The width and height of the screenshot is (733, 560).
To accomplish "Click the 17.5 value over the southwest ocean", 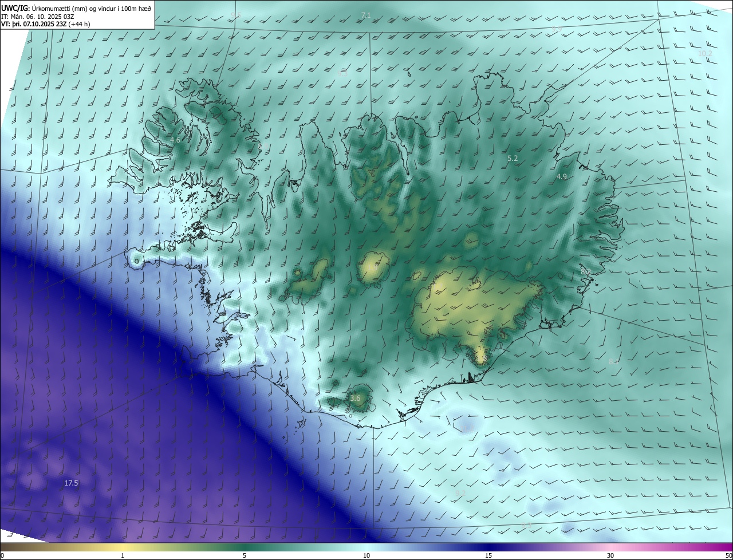I will [71, 483].
